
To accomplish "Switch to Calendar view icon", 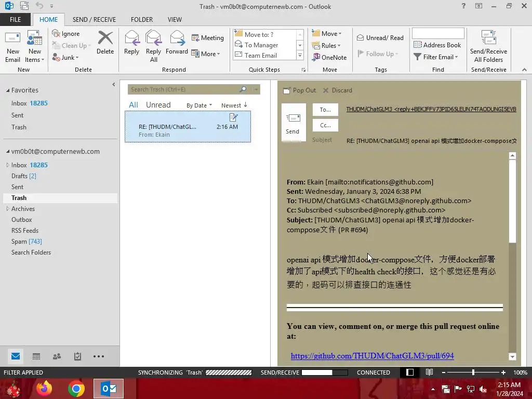I will (36, 356).
